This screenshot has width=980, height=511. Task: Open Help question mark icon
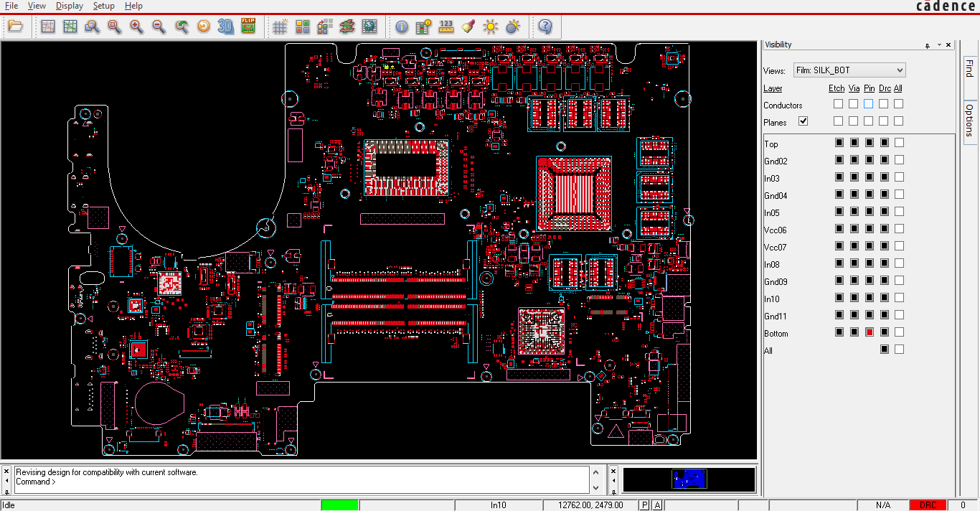pos(545,27)
